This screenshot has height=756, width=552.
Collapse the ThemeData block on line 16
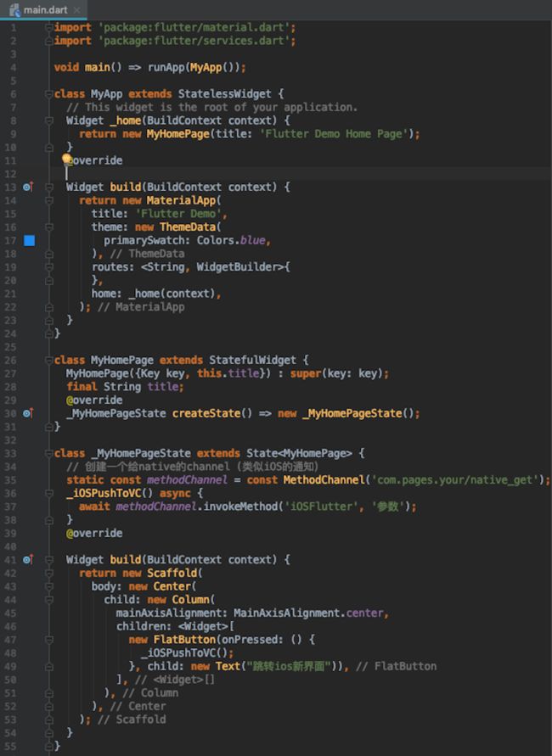(48, 227)
